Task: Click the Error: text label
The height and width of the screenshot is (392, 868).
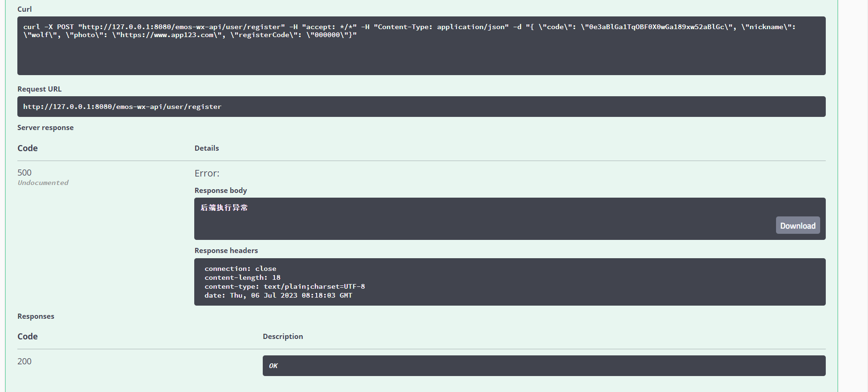Action: pyautogui.click(x=207, y=173)
